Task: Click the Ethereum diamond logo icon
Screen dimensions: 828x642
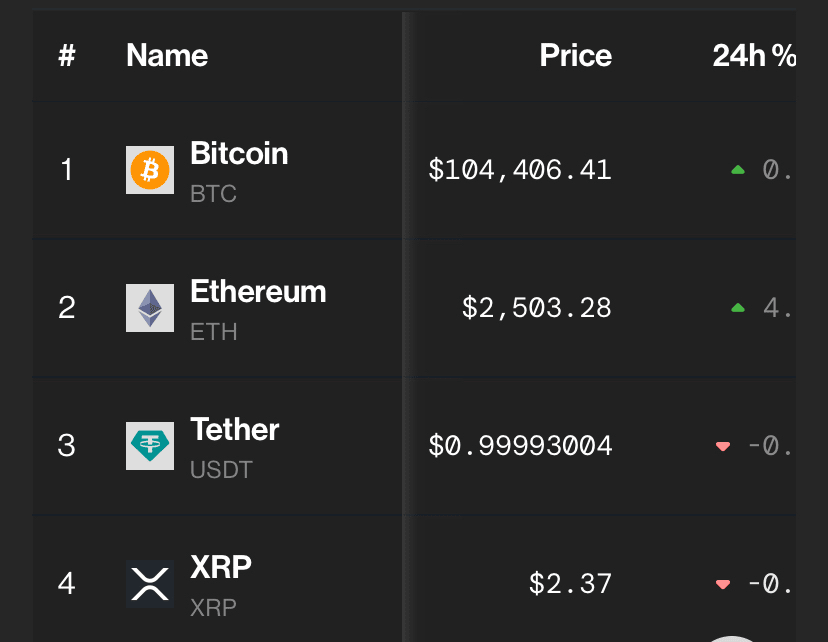Action: (x=150, y=308)
